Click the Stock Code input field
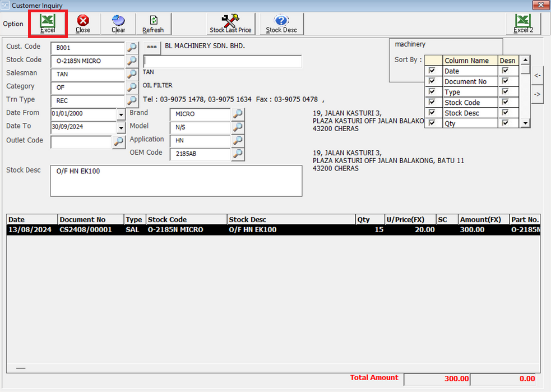The height and width of the screenshot is (392, 551). [x=88, y=61]
